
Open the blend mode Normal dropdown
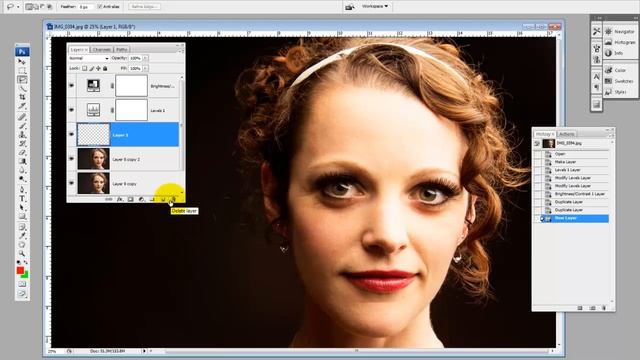[89, 58]
